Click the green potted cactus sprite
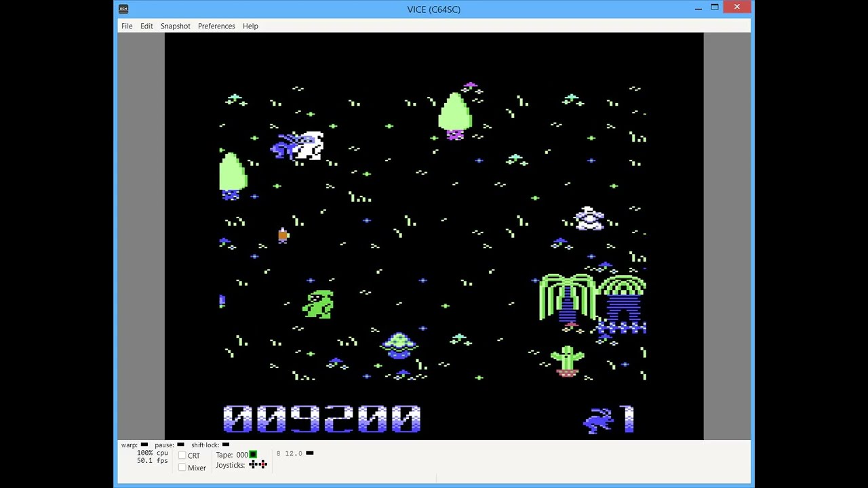868x488 pixels. point(568,361)
